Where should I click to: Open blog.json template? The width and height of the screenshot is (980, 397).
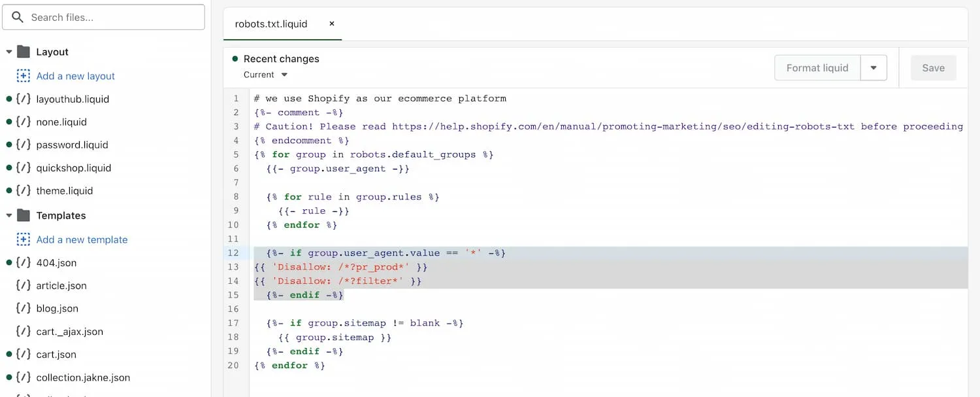[57, 308]
